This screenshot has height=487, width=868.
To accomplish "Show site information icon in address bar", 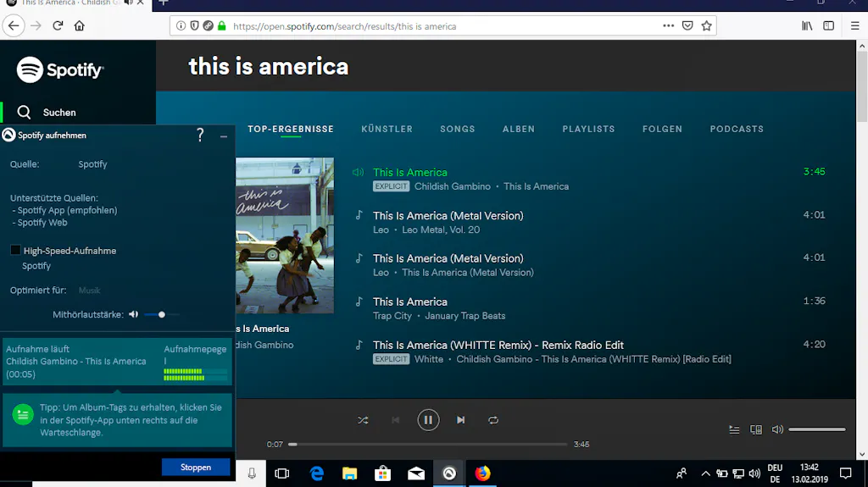I will click(181, 26).
